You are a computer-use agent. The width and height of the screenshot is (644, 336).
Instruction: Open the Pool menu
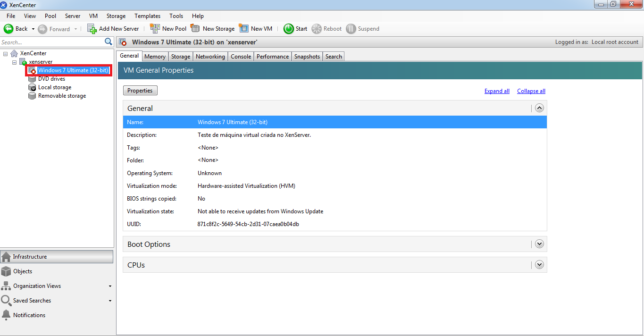(50, 16)
